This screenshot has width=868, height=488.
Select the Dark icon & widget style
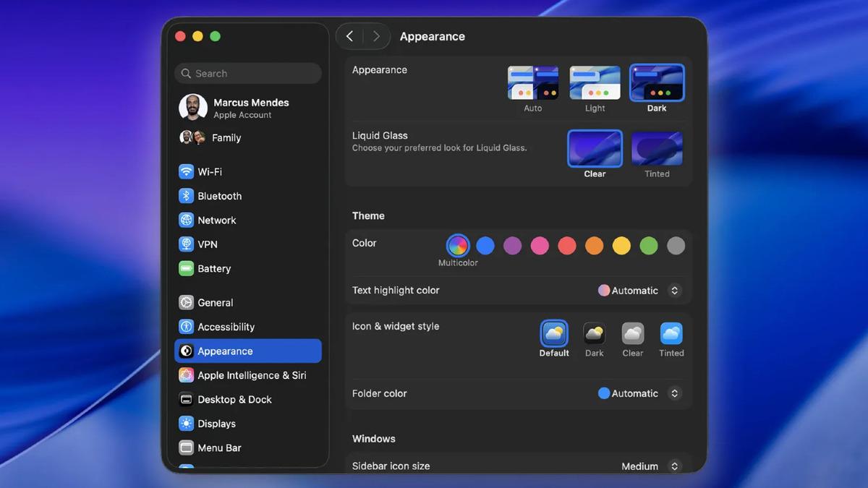[594, 334]
